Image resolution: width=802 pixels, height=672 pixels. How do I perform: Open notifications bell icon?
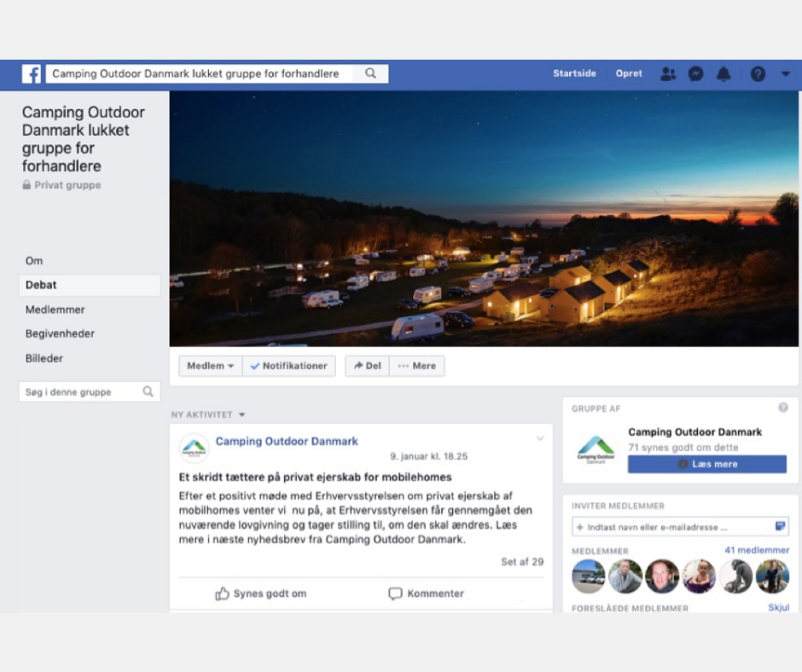(724, 74)
